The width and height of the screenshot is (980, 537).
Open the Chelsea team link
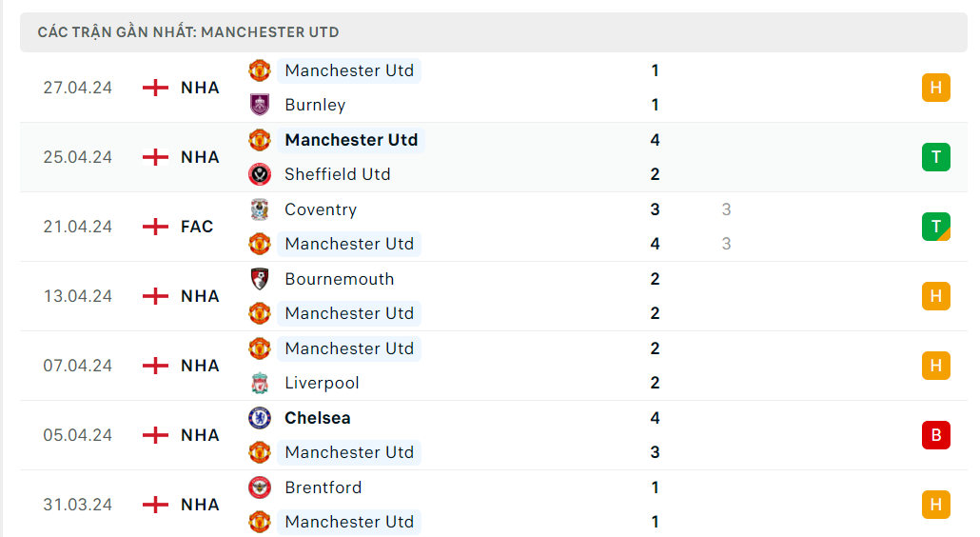(318, 418)
